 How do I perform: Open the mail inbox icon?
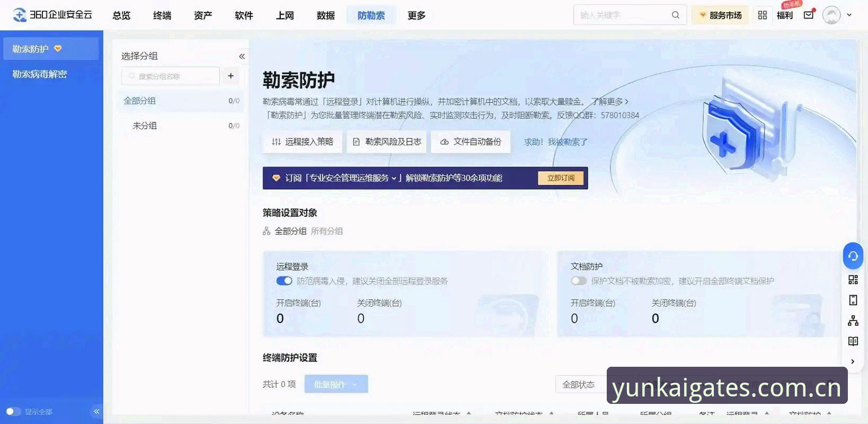coord(809,15)
